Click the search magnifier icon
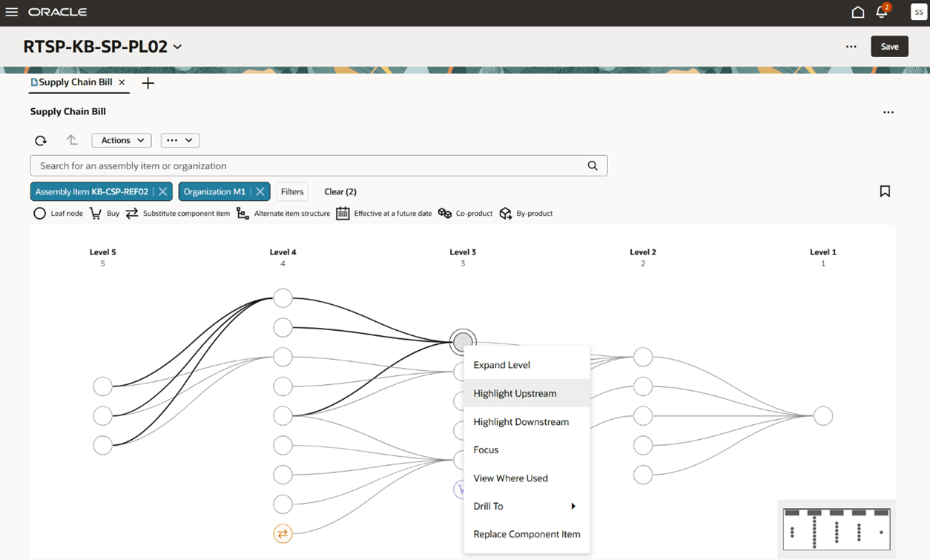The height and width of the screenshot is (560, 930). pos(593,165)
